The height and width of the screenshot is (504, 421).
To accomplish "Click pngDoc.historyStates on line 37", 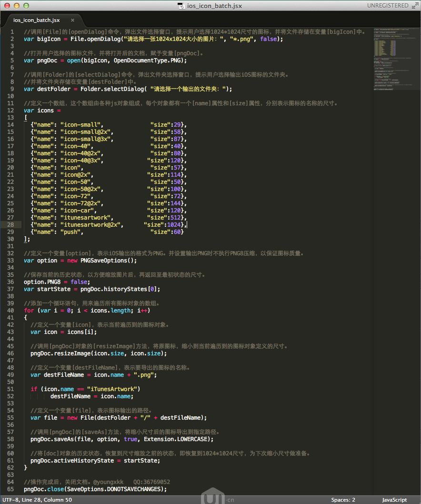I will click(x=114, y=289).
